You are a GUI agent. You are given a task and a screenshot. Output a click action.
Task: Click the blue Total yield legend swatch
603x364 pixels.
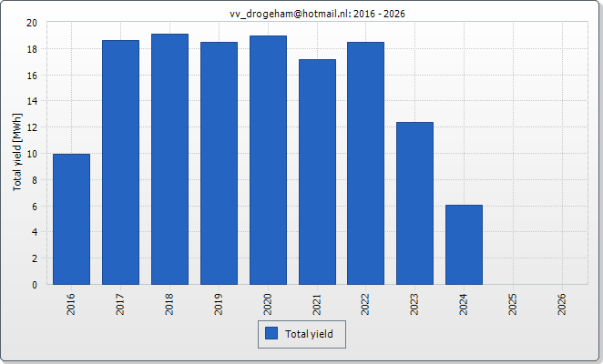point(271,334)
